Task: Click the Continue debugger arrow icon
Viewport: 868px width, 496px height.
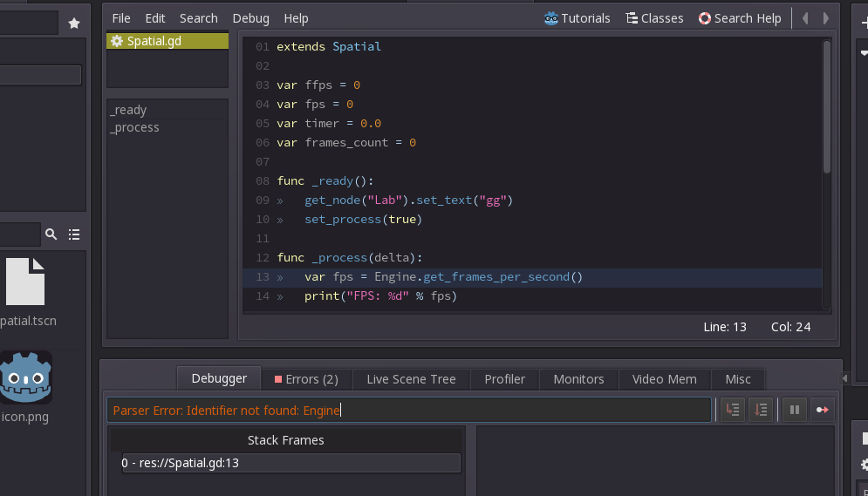Action: pyautogui.click(x=821, y=410)
